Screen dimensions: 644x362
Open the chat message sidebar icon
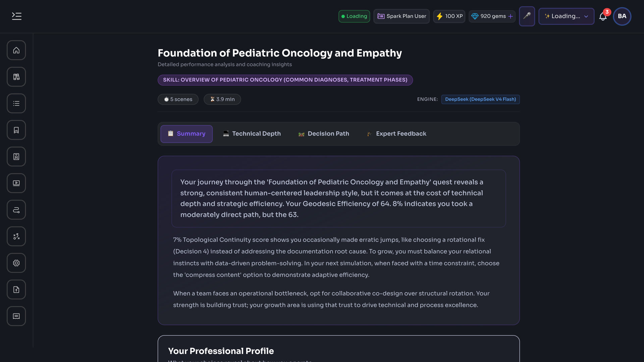[x=16, y=316]
